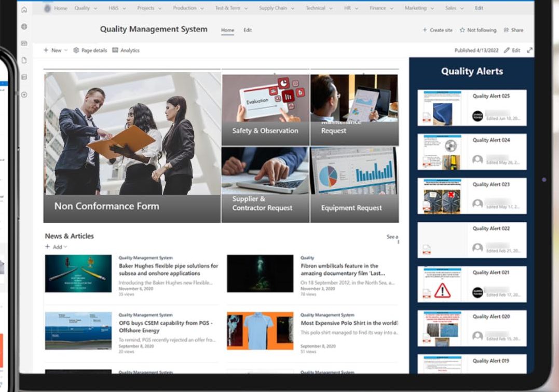Click Edit at the end of top navigation
Image resolution: width=559 pixels, height=392 pixels.
click(479, 8)
